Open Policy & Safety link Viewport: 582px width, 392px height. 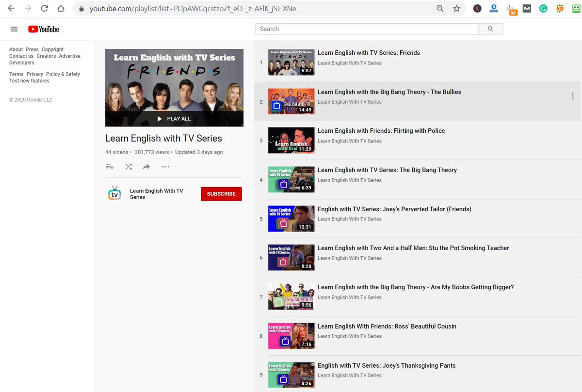point(63,74)
